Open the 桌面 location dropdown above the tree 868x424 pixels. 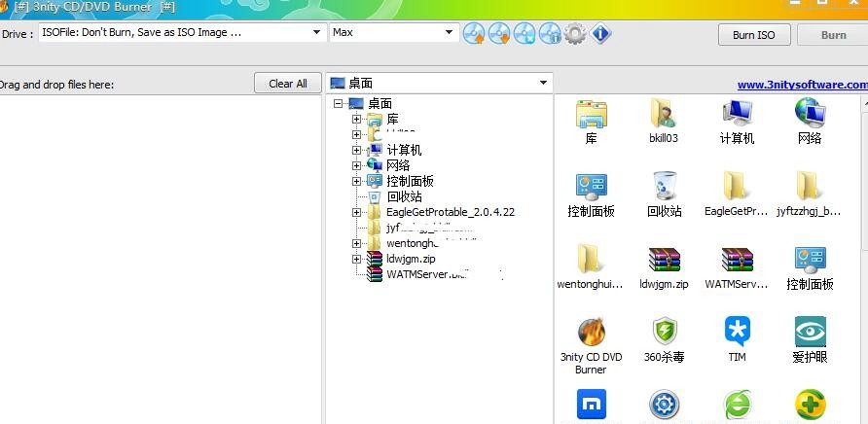(x=440, y=84)
